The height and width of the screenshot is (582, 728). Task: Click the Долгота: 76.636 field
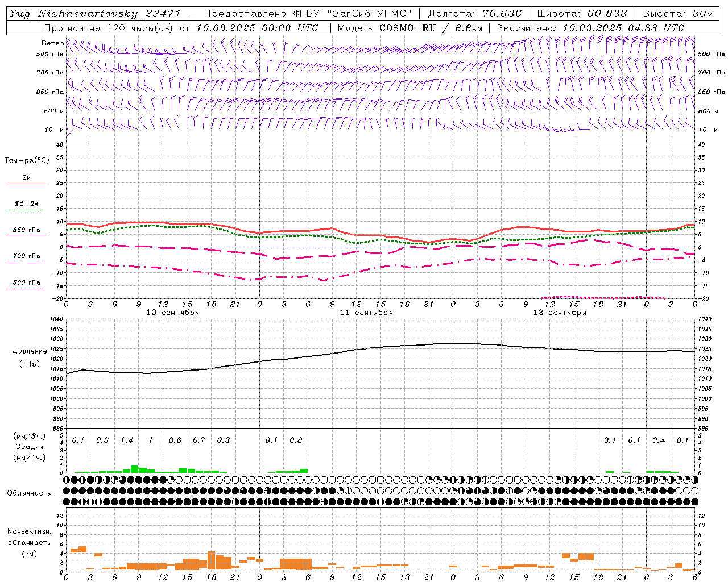click(x=474, y=14)
